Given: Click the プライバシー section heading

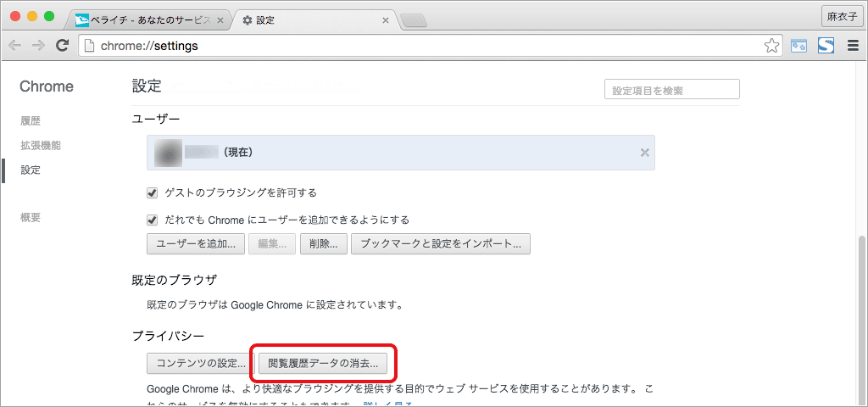Looking at the screenshot, I should click(169, 336).
